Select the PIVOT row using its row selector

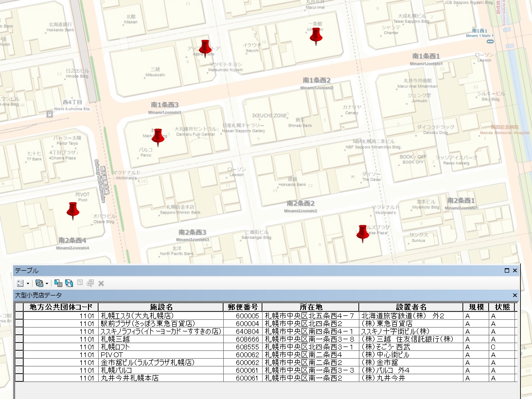pyautogui.click(x=19, y=355)
